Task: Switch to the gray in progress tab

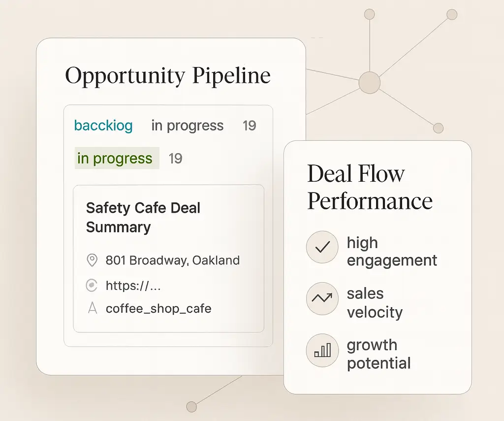Action: tap(188, 126)
